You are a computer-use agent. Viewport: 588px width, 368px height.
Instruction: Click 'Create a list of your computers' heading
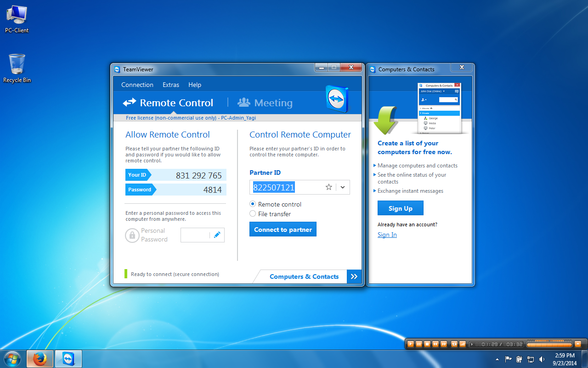point(415,148)
